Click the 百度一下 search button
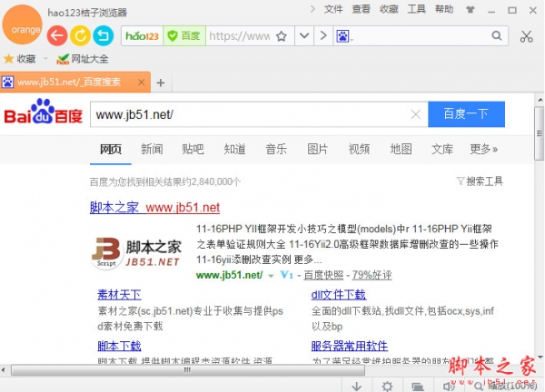The width and height of the screenshot is (545, 392). [467, 114]
